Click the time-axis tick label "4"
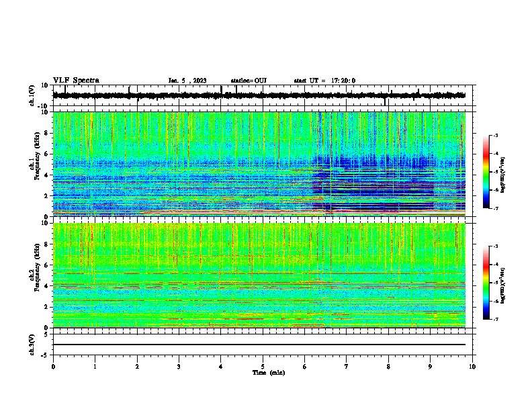Screen dimensions: 532x411 tap(221, 367)
